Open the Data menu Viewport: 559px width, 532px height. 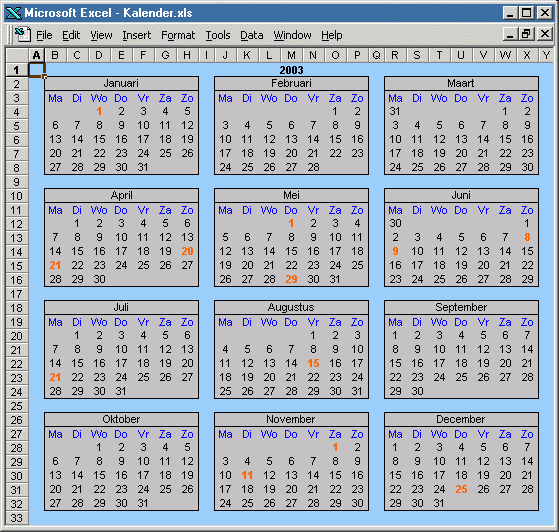coord(251,35)
